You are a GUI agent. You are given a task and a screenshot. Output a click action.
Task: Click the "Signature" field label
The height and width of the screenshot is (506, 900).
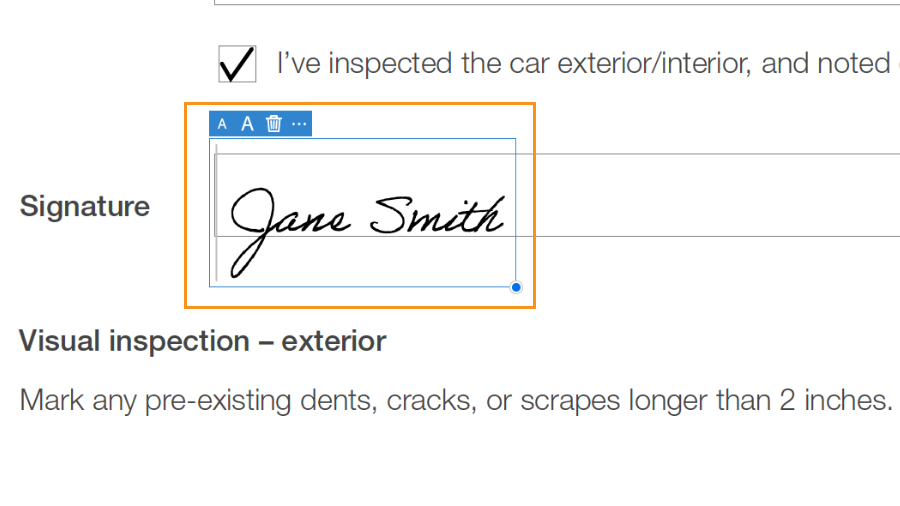(85, 207)
